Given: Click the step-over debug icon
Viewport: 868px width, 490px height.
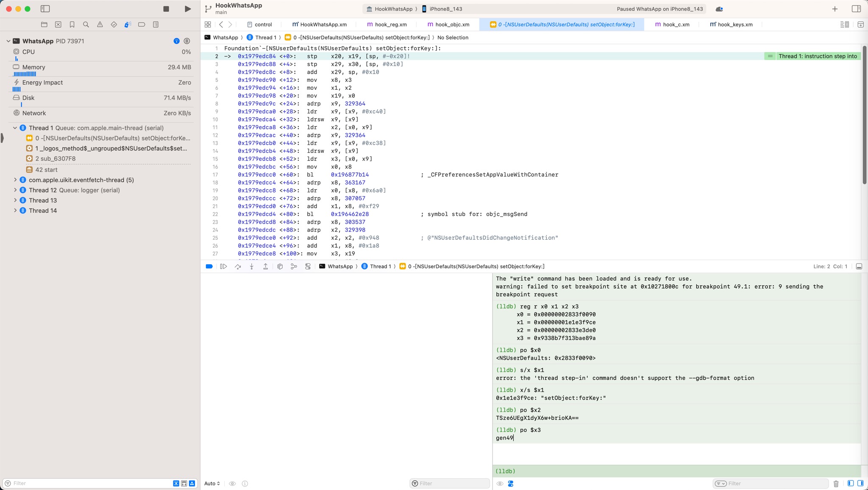Looking at the screenshot, I should (x=237, y=266).
